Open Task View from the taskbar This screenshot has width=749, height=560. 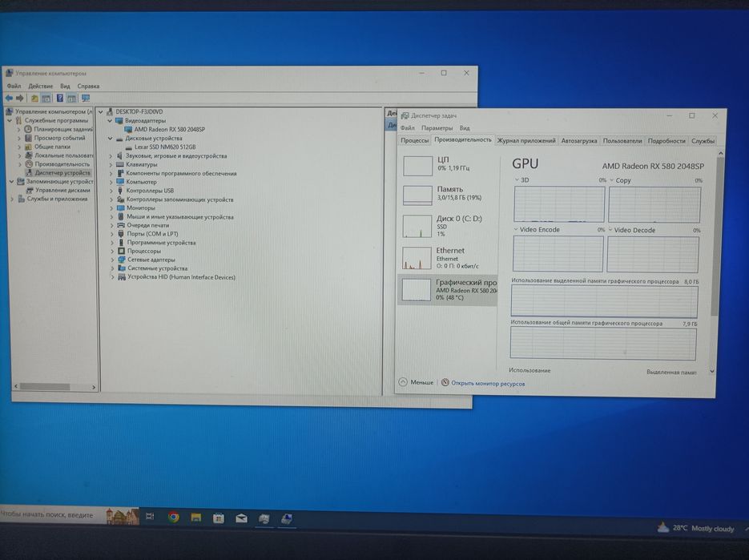150,516
